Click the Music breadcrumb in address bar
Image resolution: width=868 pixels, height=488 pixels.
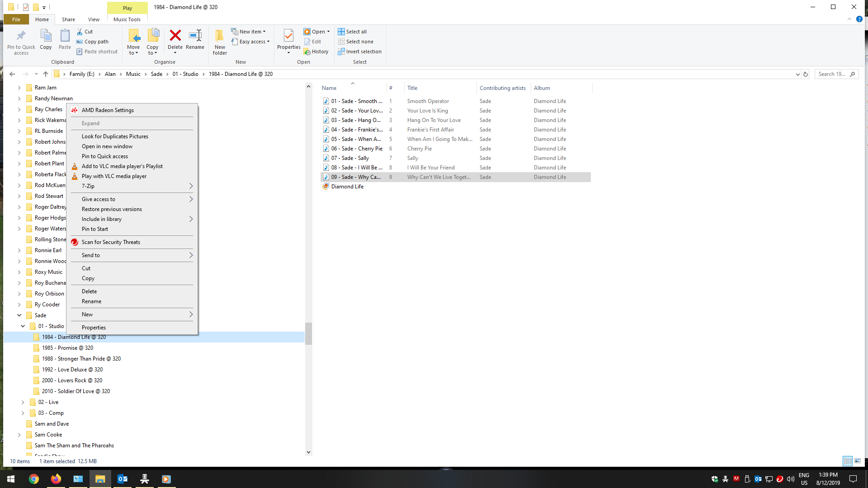[133, 74]
